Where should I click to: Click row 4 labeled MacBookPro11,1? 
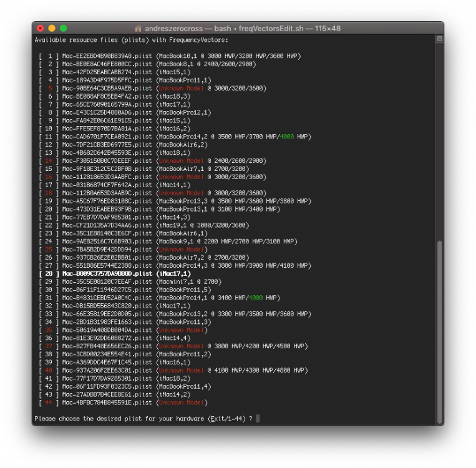coord(125,80)
